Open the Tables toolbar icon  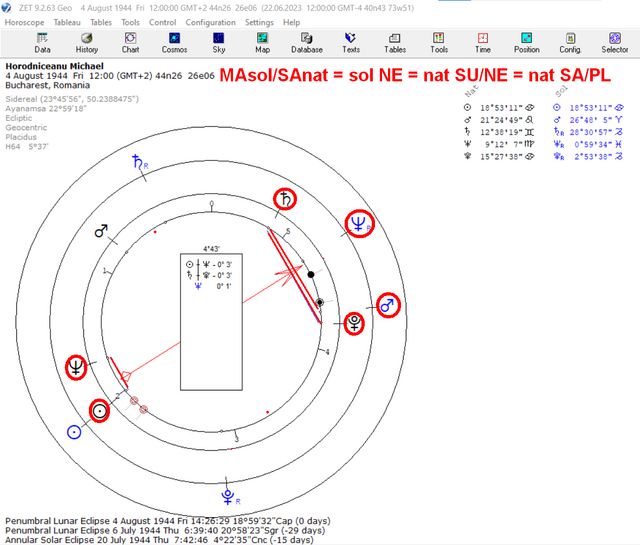click(395, 43)
